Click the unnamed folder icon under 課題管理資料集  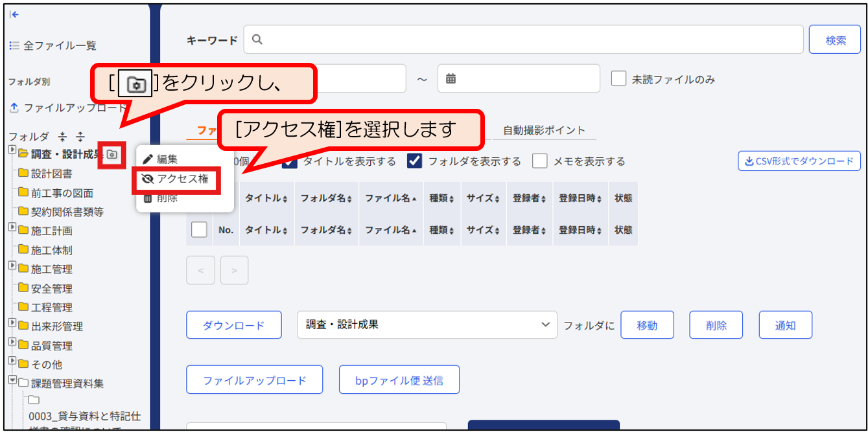[34, 400]
